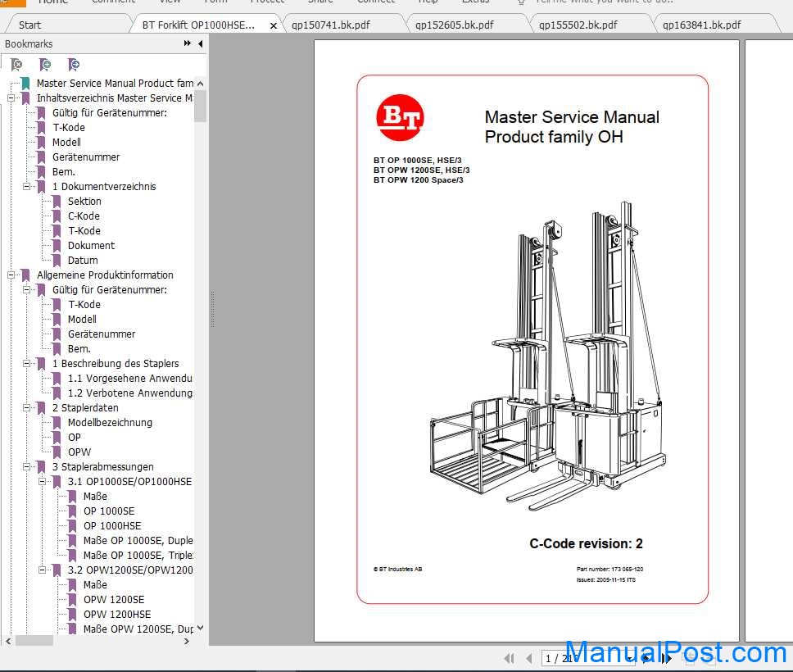Image resolution: width=793 pixels, height=672 pixels.
Task: Click the bookmark scroll up arrow
Action: [200, 84]
